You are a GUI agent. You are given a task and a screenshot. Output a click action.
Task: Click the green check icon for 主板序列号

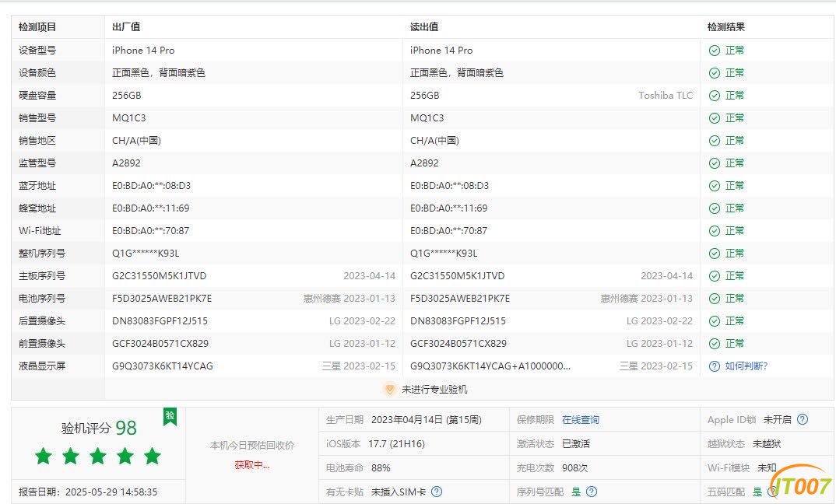[x=715, y=276]
